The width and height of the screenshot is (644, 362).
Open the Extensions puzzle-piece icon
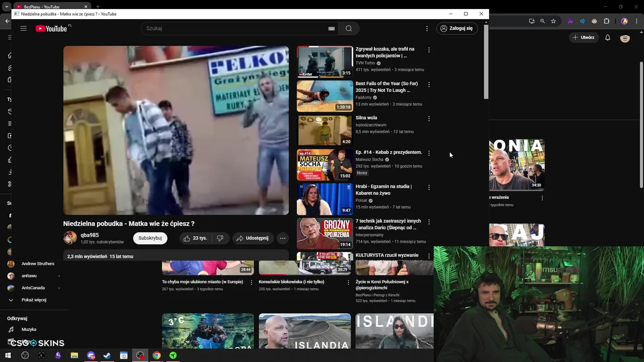pyautogui.click(x=606, y=21)
